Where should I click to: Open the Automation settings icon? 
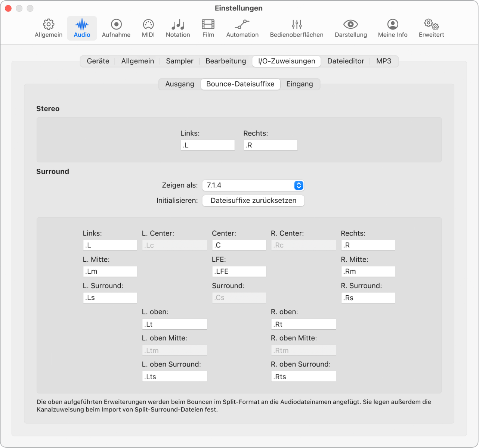click(x=242, y=28)
